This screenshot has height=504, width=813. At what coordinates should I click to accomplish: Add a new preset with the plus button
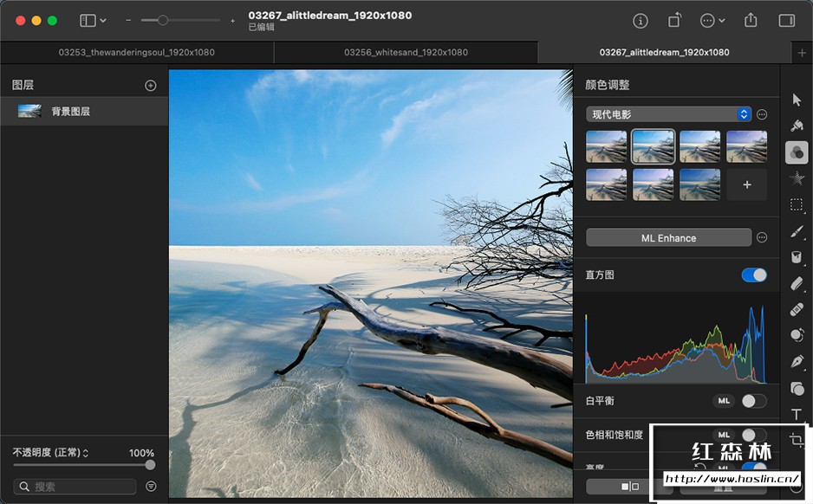tap(746, 184)
